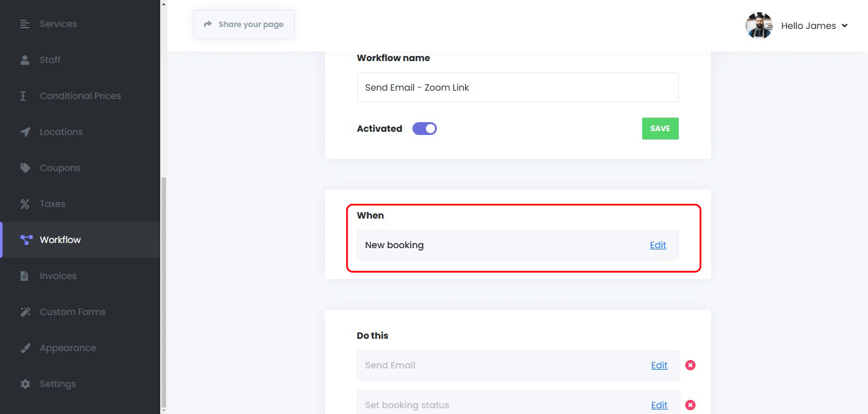Screen dimensions: 868x414
Task: Click the Coupons tag icon
Action: [x=25, y=168]
